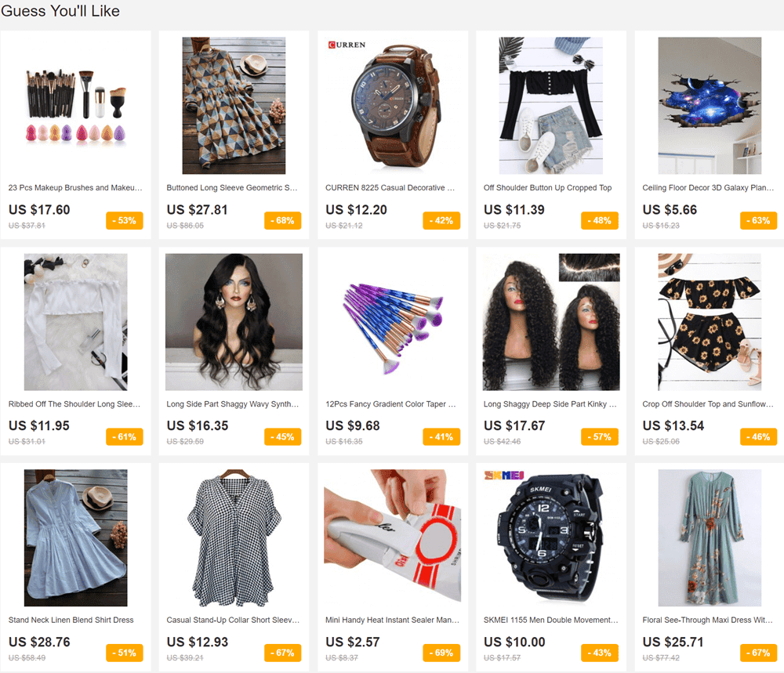Click the CURREN 8225 watch thumbnail
The height and width of the screenshot is (673, 784).
(393, 106)
